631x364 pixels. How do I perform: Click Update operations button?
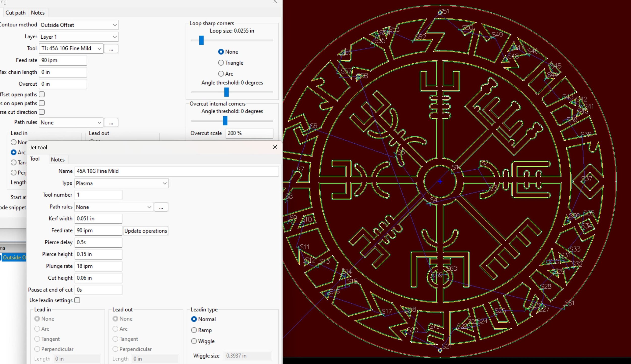point(146,231)
